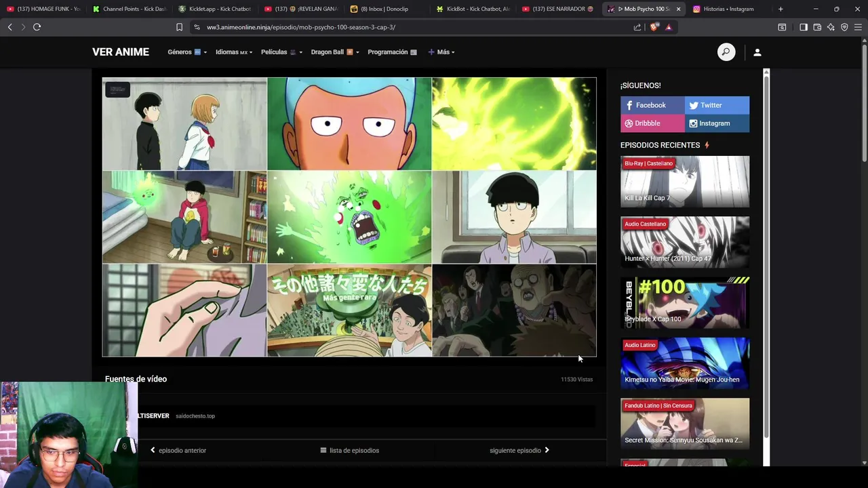Expand the Más dropdown menu
The image size is (868, 488).
tap(441, 52)
